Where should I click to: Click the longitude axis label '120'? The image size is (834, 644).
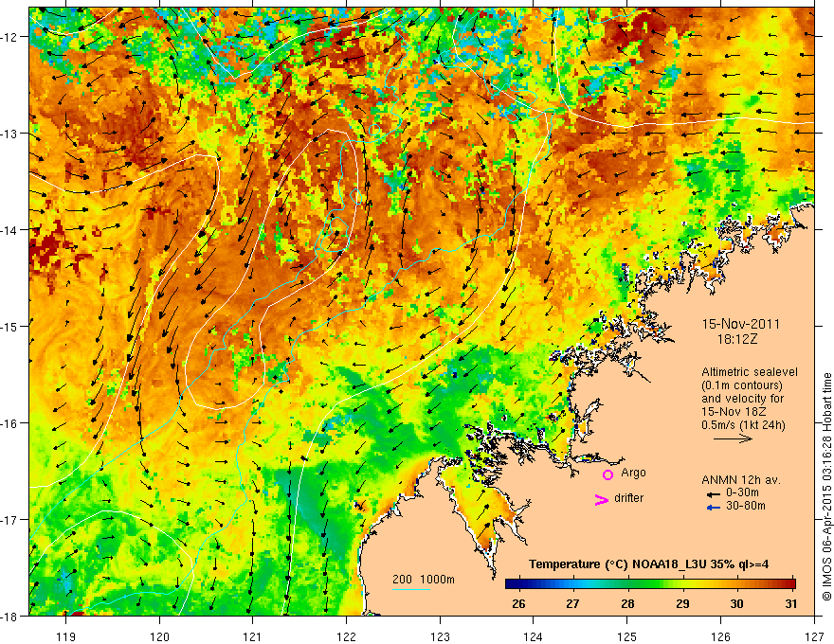(x=159, y=636)
